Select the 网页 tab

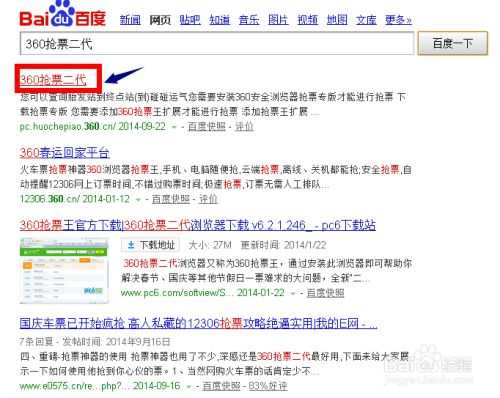point(160,20)
